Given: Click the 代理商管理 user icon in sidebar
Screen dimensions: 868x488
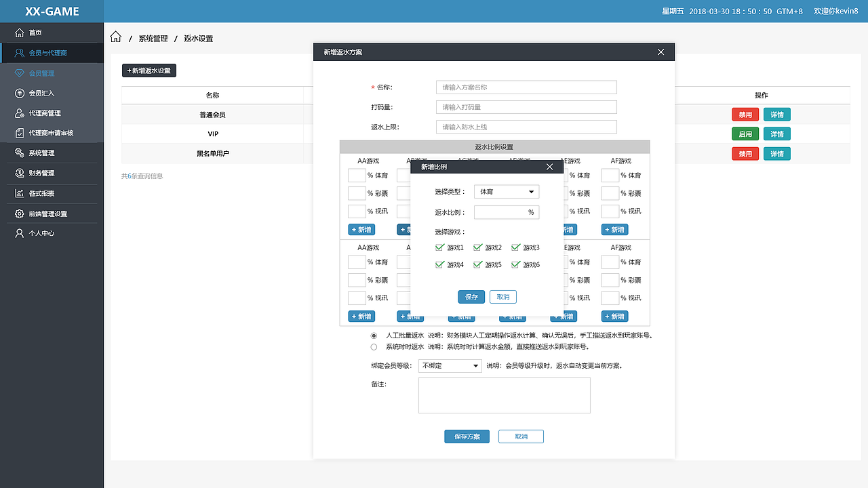Looking at the screenshot, I should point(19,113).
